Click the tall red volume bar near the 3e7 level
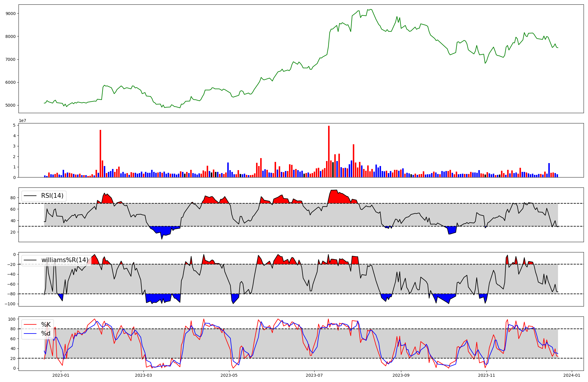This screenshot has width=588, height=382. pyautogui.click(x=353, y=161)
